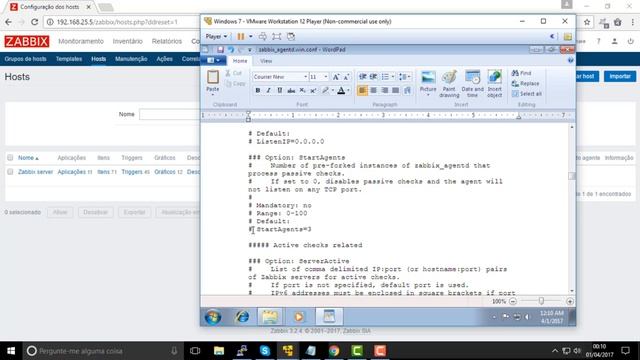Justify the text in WordPad
640x360 pixels.
coord(396,90)
